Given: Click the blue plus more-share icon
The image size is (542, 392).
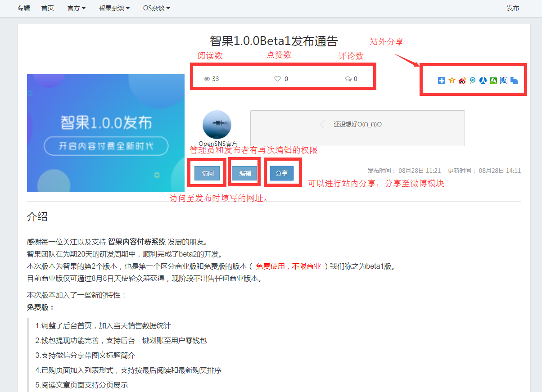Looking at the screenshot, I should (x=442, y=81).
